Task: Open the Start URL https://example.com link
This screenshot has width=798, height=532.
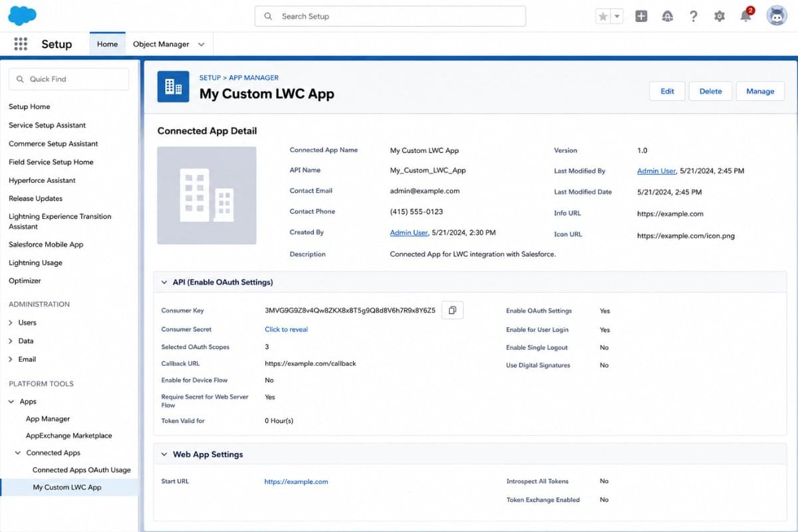Action: [x=296, y=481]
